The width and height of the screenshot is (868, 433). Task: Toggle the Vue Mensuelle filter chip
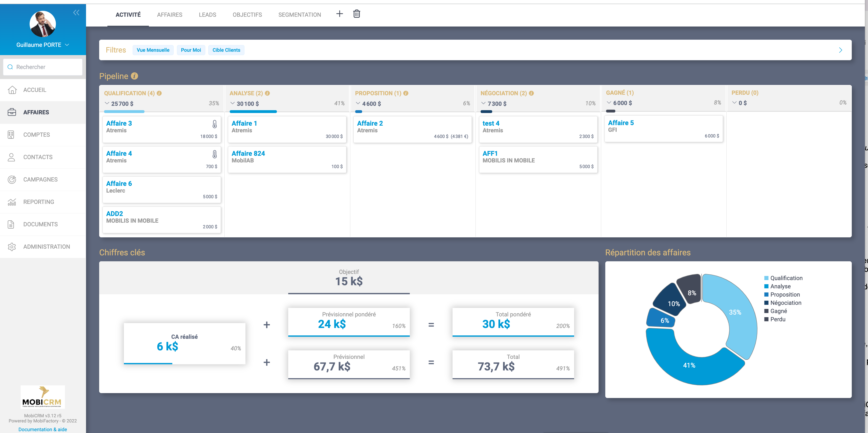[153, 50]
